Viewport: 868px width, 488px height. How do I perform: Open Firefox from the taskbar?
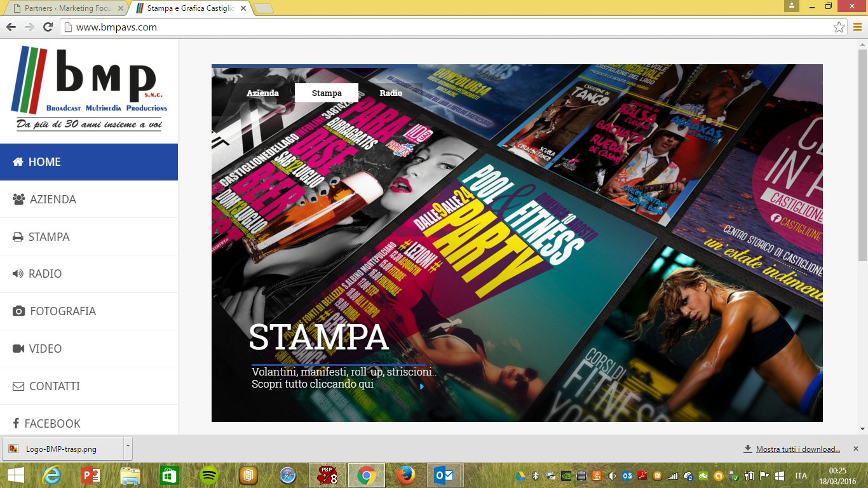[x=405, y=475]
